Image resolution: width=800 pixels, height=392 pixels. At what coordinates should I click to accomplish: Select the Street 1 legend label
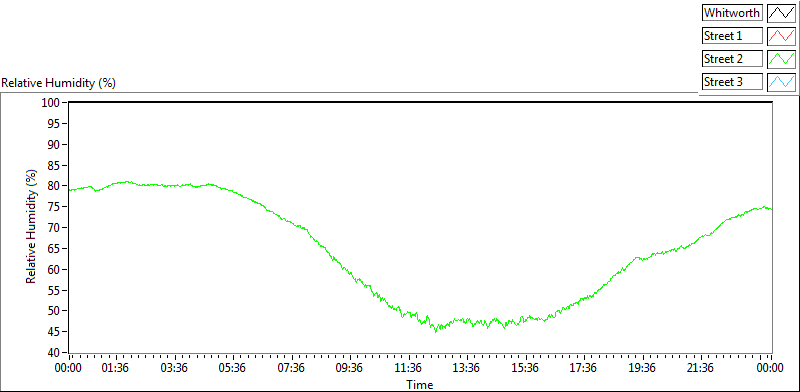(x=732, y=36)
